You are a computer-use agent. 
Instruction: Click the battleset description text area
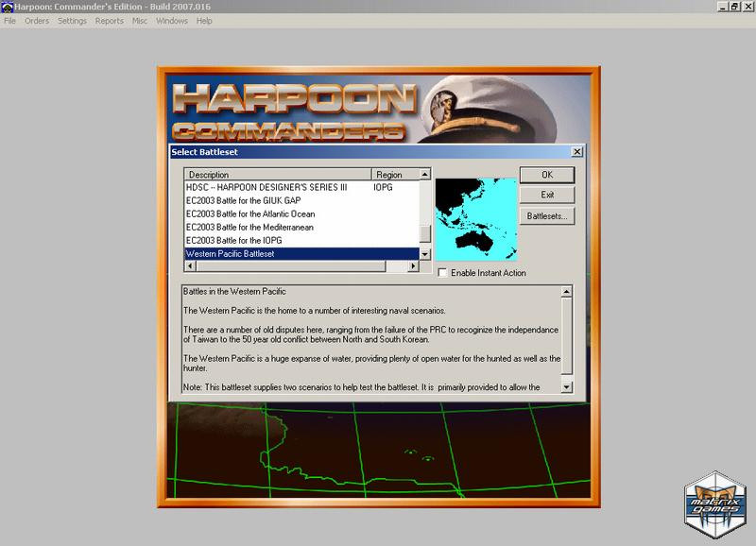click(371, 339)
